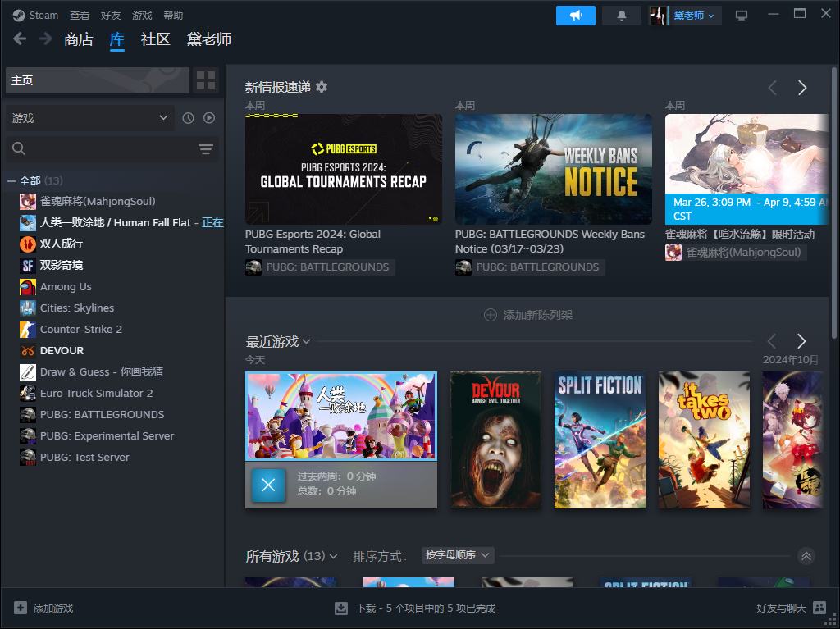840x629 pixels.
Task: Open PUBG Esports 2024 Recap news thumbnail
Action: (x=344, y=169)
